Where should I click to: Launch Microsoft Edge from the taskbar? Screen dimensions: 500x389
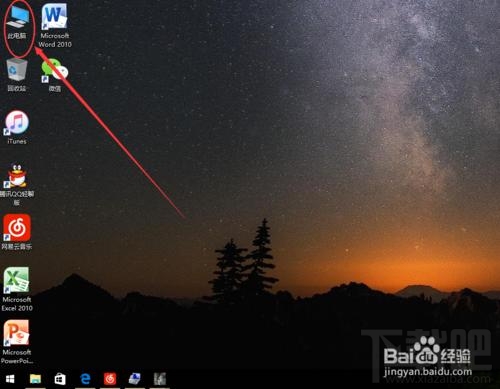[85, 379]
